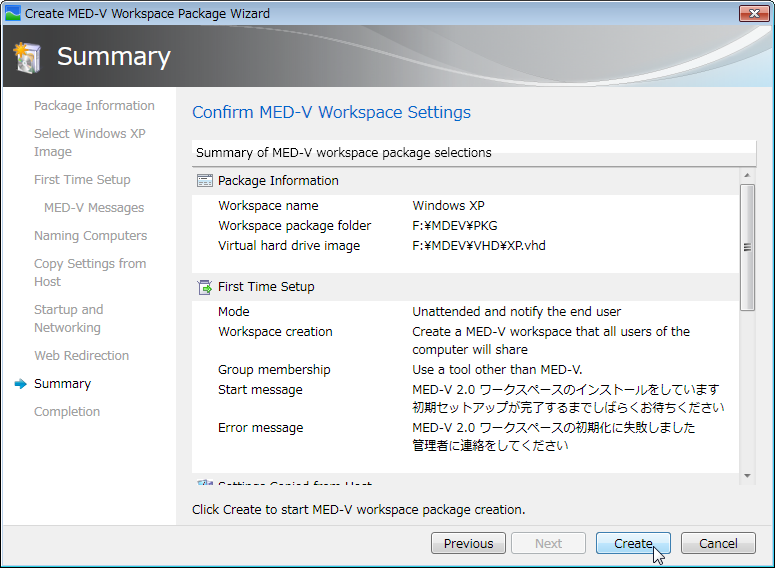Click the blue arrow beside Summary

(20, 384)
